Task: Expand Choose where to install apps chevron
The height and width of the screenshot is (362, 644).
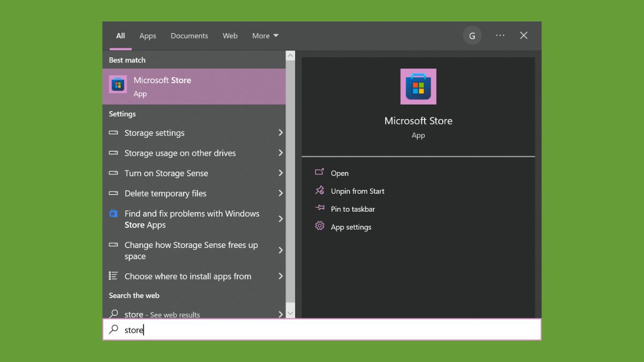Action: [280, 276]
